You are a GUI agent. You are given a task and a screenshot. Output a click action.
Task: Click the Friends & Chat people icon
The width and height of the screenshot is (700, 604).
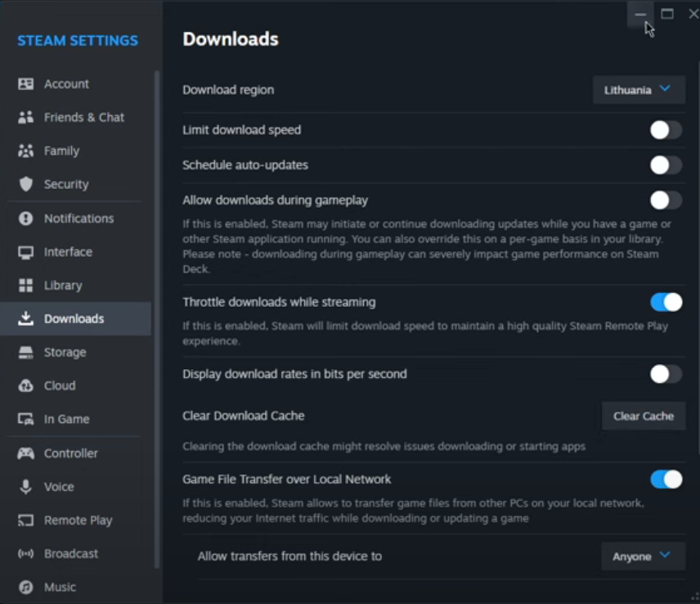coord(26,118)
